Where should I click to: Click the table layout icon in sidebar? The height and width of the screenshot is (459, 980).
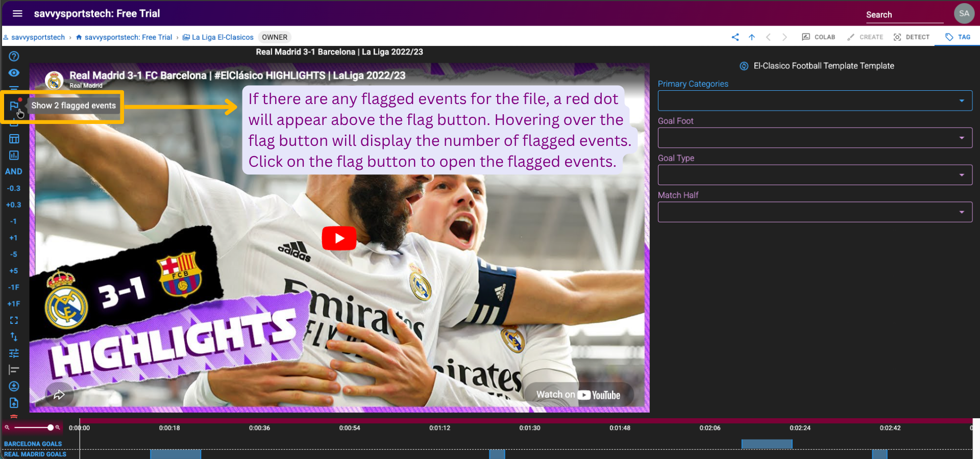14,139
